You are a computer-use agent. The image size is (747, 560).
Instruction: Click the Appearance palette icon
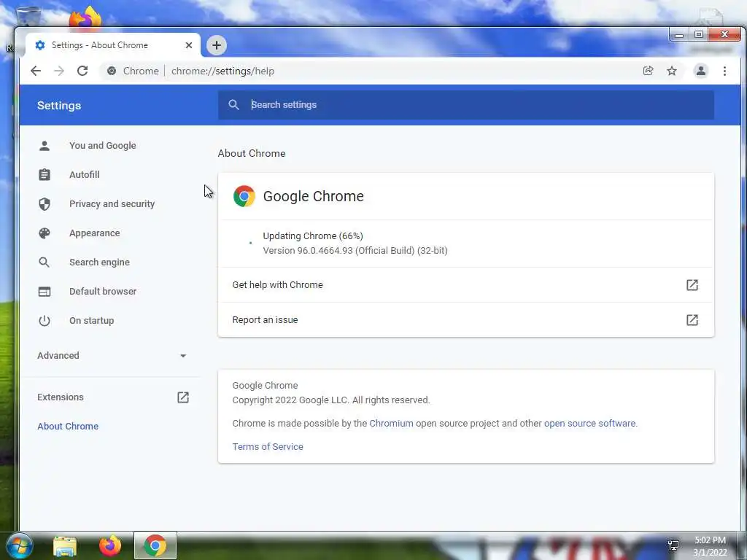click(44, 233)
